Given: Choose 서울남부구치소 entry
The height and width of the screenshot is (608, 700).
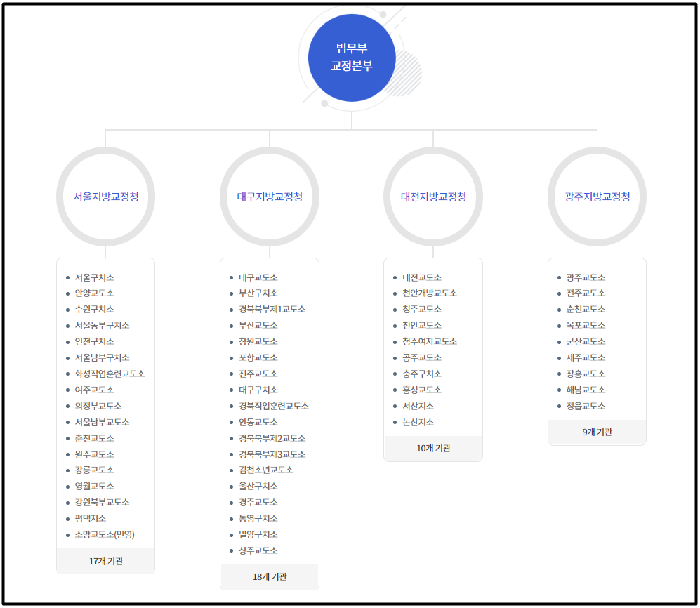Looking at the screenshot, I should point(102,357).
